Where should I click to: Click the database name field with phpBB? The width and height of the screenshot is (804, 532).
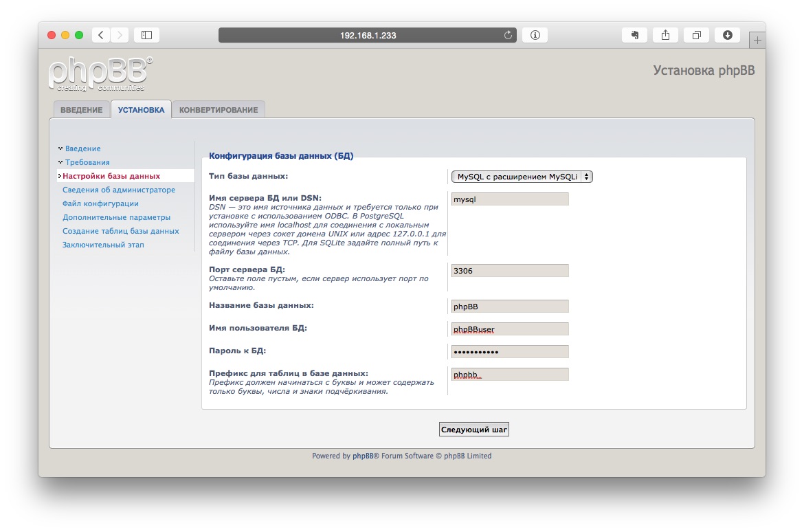point(510,307)
